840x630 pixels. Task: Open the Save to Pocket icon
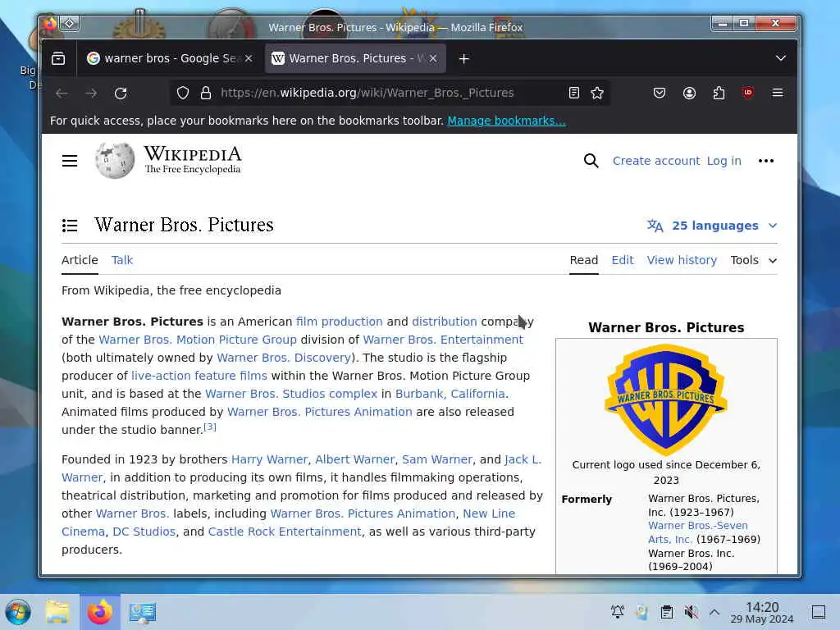click(660, 94)
